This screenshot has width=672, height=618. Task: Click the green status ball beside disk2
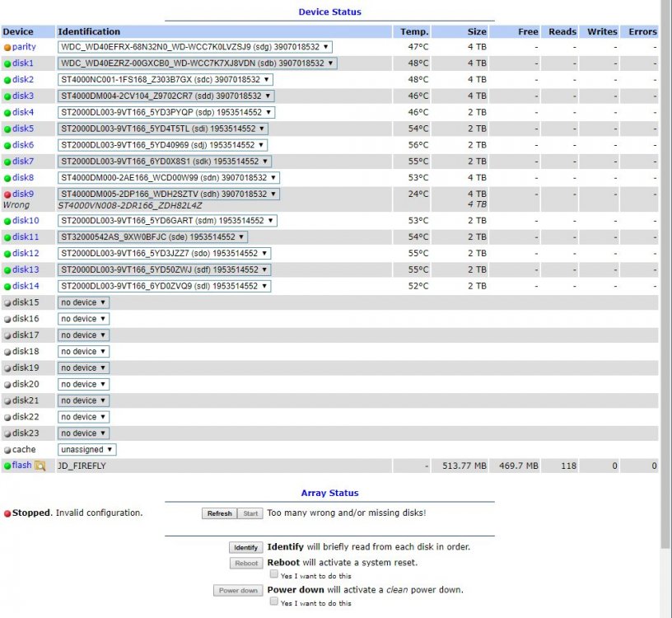click(7, 80)
